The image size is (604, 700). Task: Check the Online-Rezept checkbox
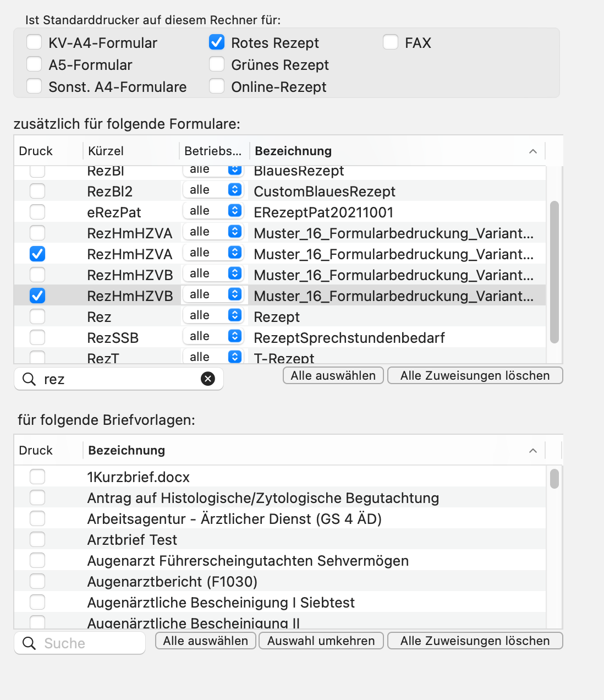point(217,86)
